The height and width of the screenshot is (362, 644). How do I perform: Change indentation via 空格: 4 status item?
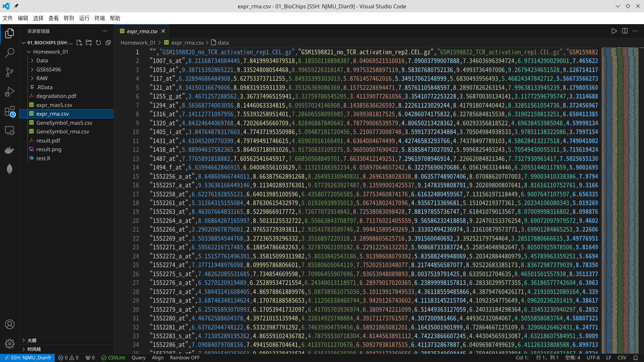click(x=573, y=358)
